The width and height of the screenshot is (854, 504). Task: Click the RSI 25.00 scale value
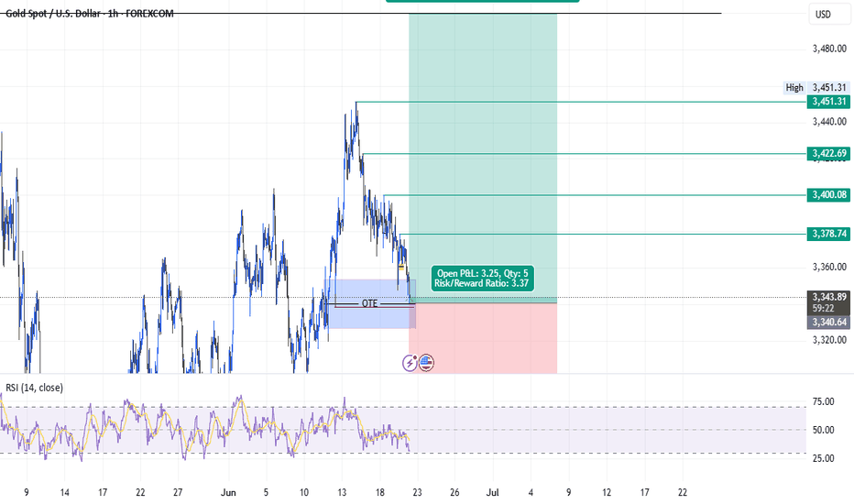[x=823, y=458]
